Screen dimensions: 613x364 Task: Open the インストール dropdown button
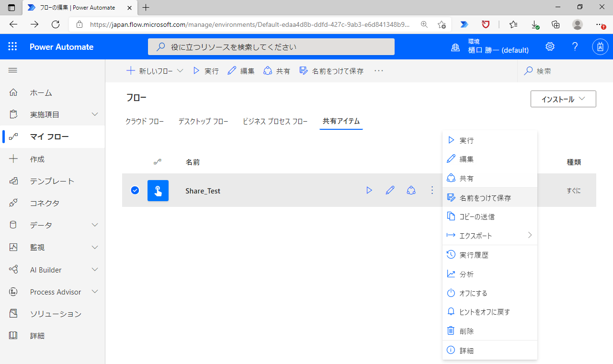click(x=563, y=99)
